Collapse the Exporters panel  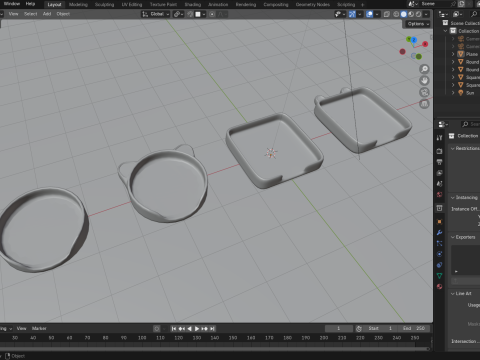(x=453, y=237)
